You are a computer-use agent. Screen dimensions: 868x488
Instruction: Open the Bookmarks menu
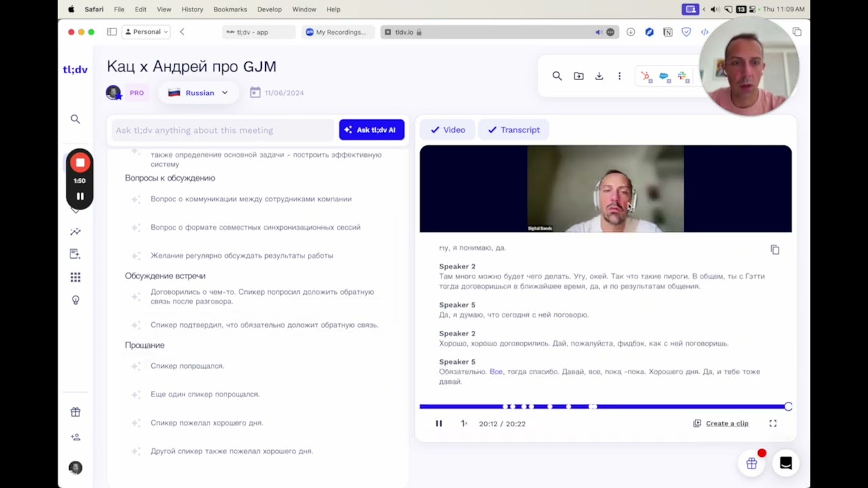tap(230, 9)
